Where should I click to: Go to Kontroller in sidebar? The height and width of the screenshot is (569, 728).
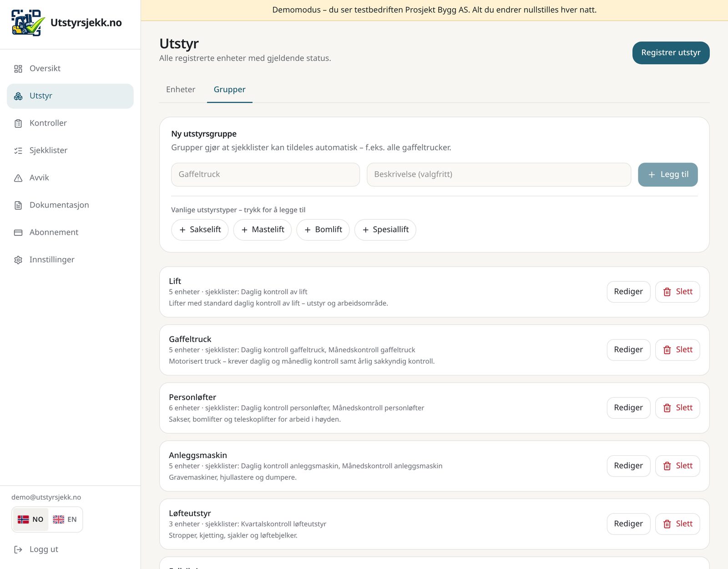click(70, 123)
